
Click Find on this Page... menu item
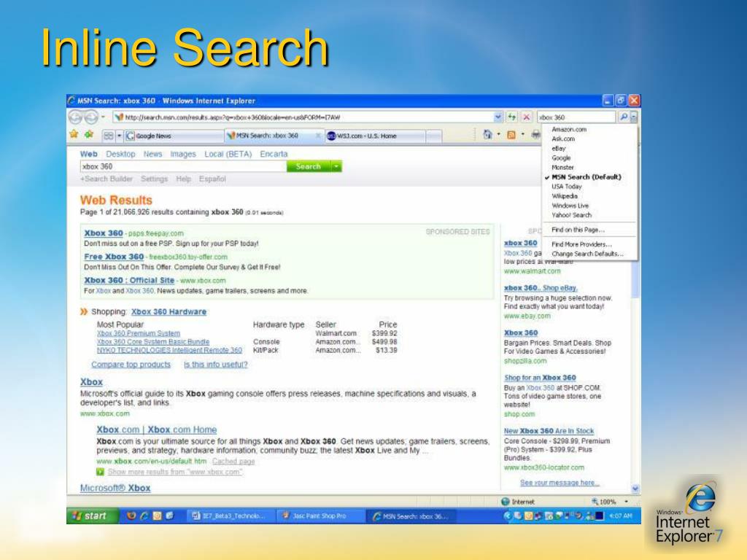[x=578, y=230]
